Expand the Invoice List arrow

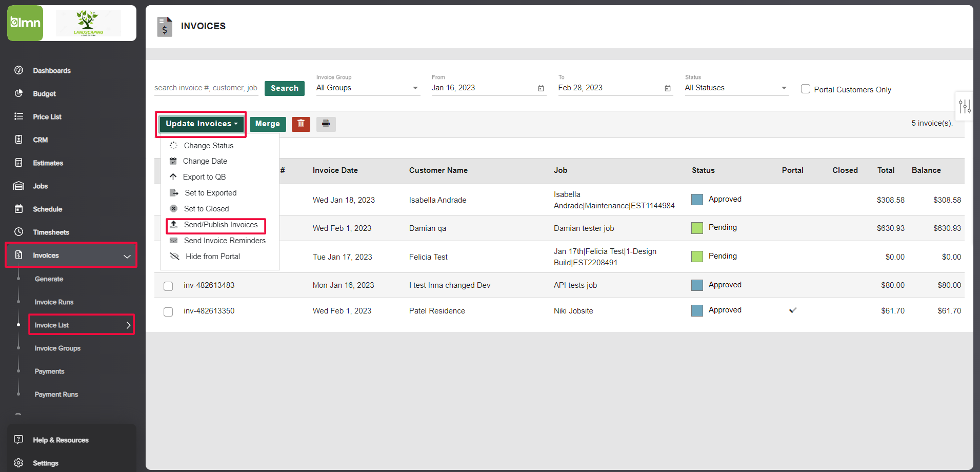pos(128,325)
